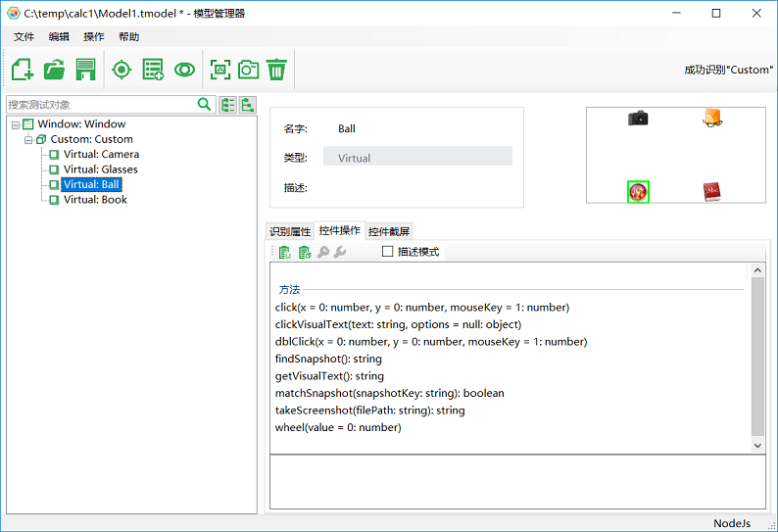Click the eye highlight icon in toolbar
778x532 pixels.
[184, 70]
